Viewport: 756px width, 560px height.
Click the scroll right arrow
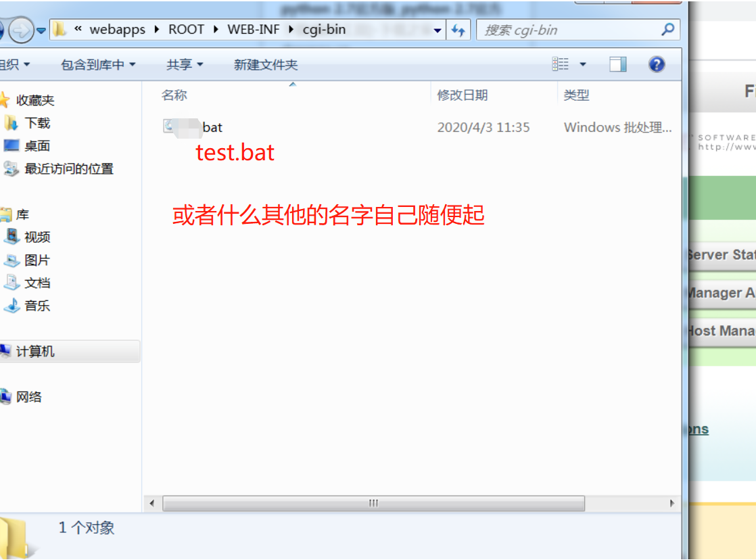click(672, 503)
